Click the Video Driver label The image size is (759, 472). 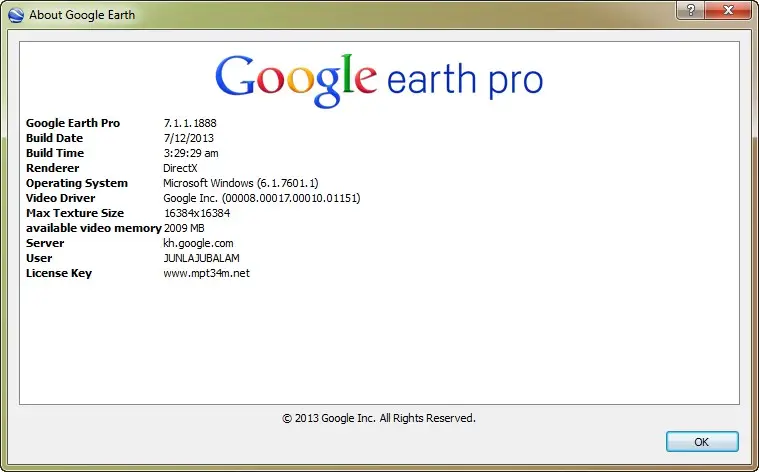pos(61,198)
